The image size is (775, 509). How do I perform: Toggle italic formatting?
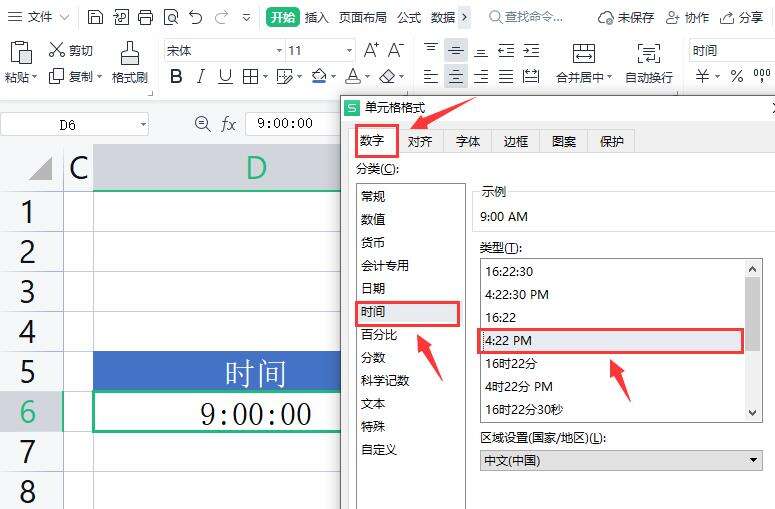(201, 77)
